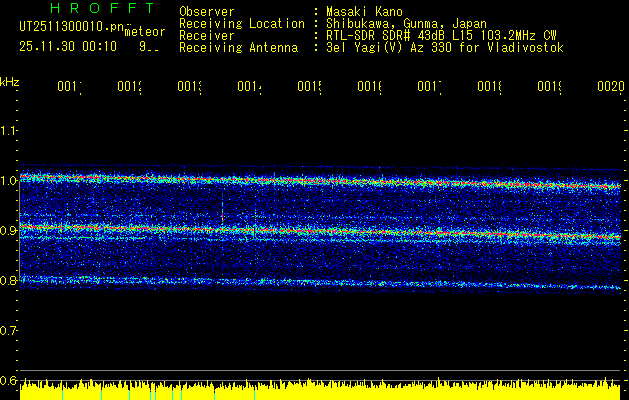Select the 0017 time tick label
629x400 pixels.
(x=429, y=88)
